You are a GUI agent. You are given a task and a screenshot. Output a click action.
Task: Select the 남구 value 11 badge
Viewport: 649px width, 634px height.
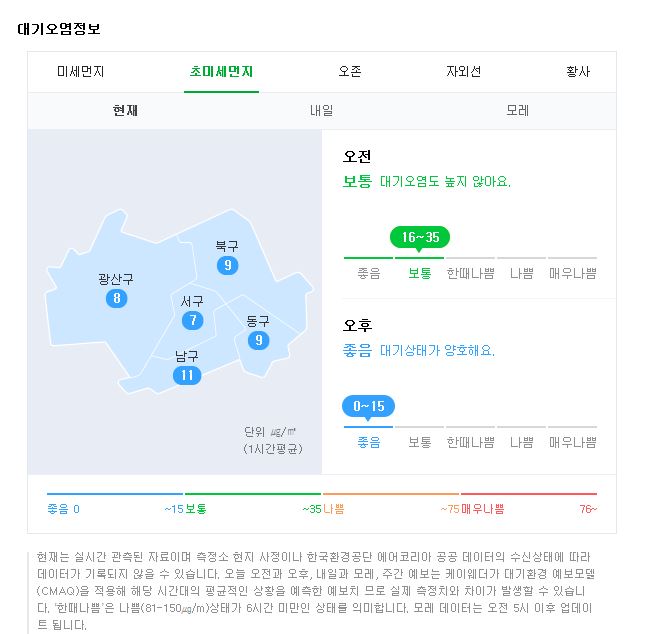point(187,375)
